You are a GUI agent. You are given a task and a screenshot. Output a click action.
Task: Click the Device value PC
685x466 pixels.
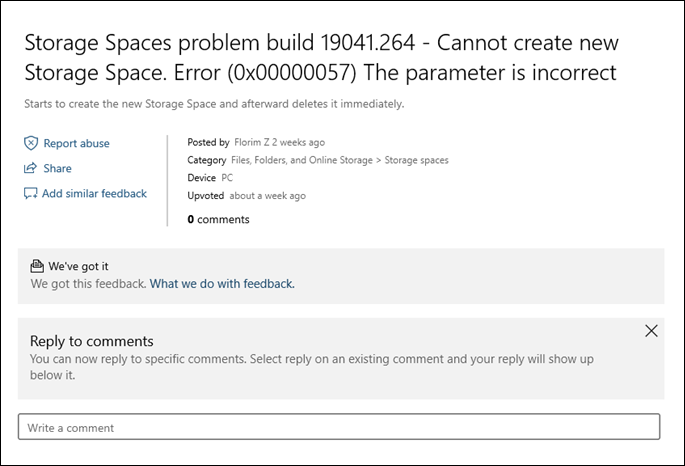227,178
